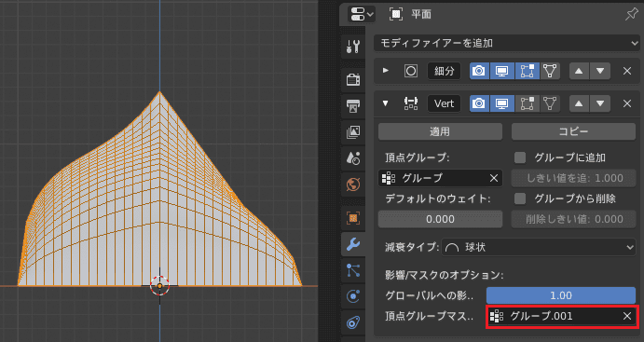This screenshot has width=644, height=342.
Task: Click the 3D cursor in the viewport
Action: click(x=159, y=286)
